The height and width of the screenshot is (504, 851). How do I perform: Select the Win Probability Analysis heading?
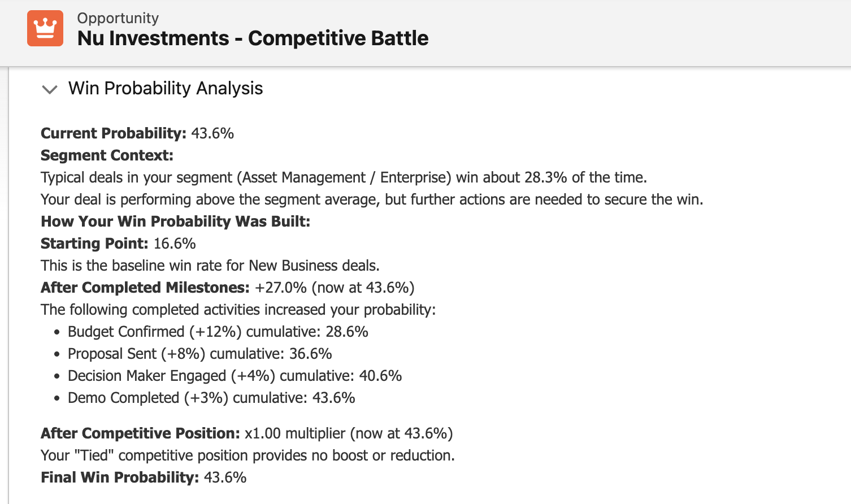click(x=164, y=89)
